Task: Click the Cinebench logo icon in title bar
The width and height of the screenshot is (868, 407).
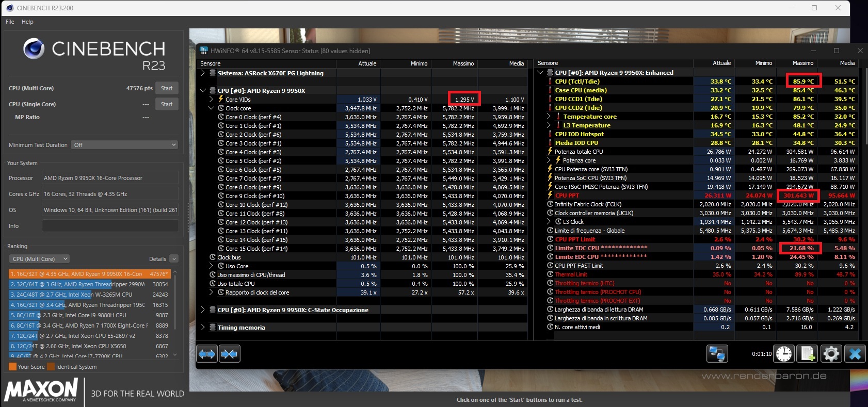Action: click(9, 8)
